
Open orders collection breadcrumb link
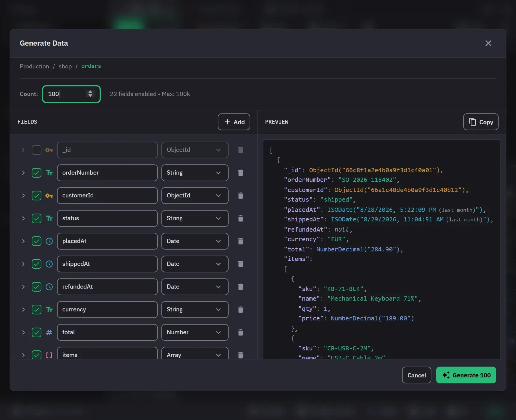pyautogui.click(x=91, y=66)
